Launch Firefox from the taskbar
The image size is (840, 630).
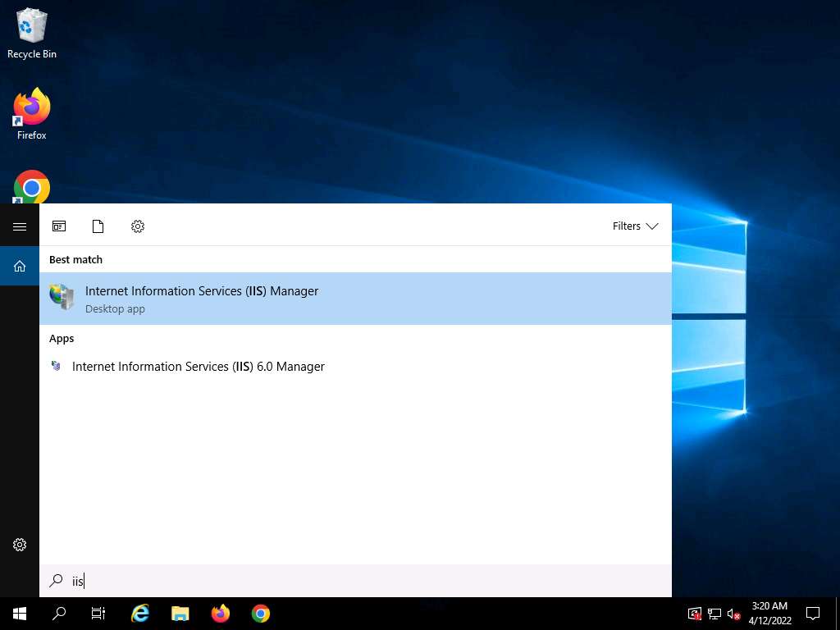click(221, 614)
